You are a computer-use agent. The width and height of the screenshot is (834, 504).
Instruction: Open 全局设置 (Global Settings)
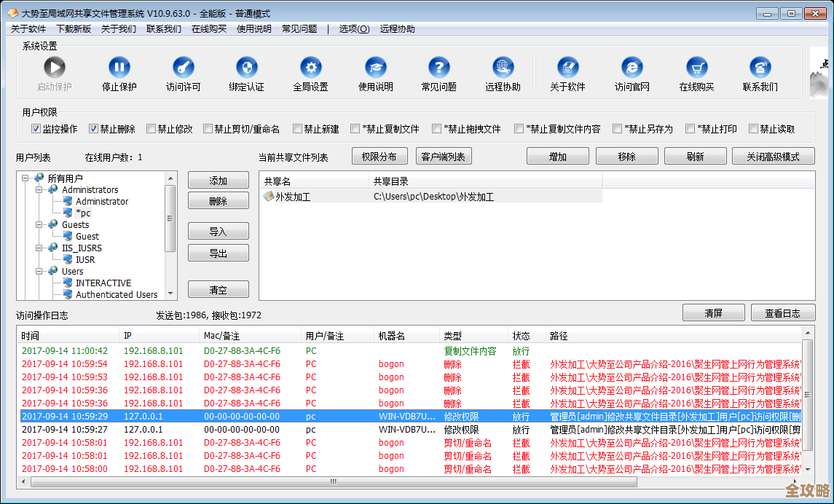[x=311, y=73]
